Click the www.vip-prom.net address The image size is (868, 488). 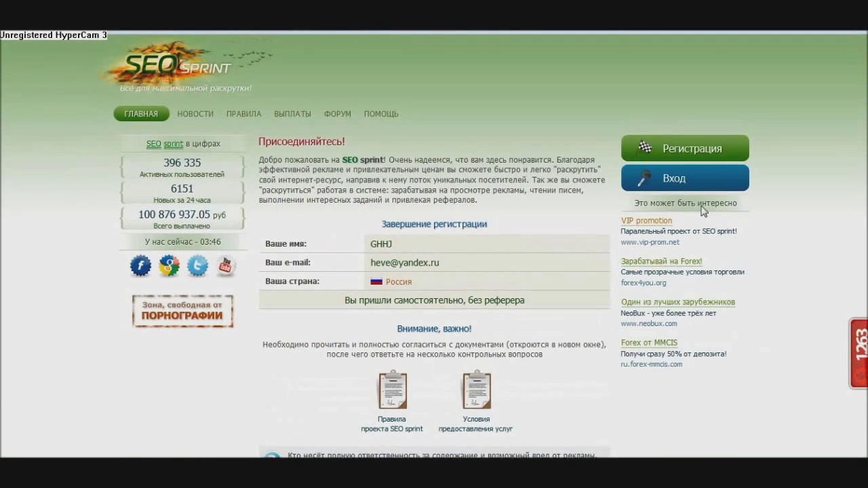650,242
